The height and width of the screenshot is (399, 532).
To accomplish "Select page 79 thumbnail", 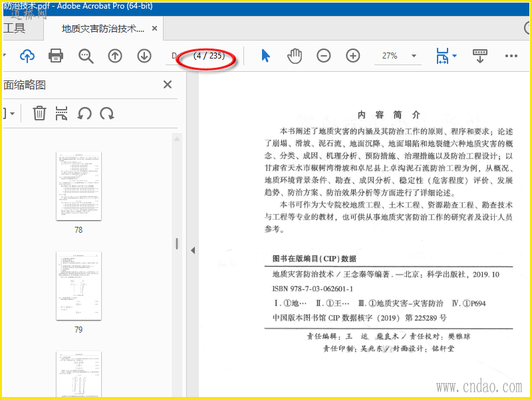I will click(x=78, y=286).
